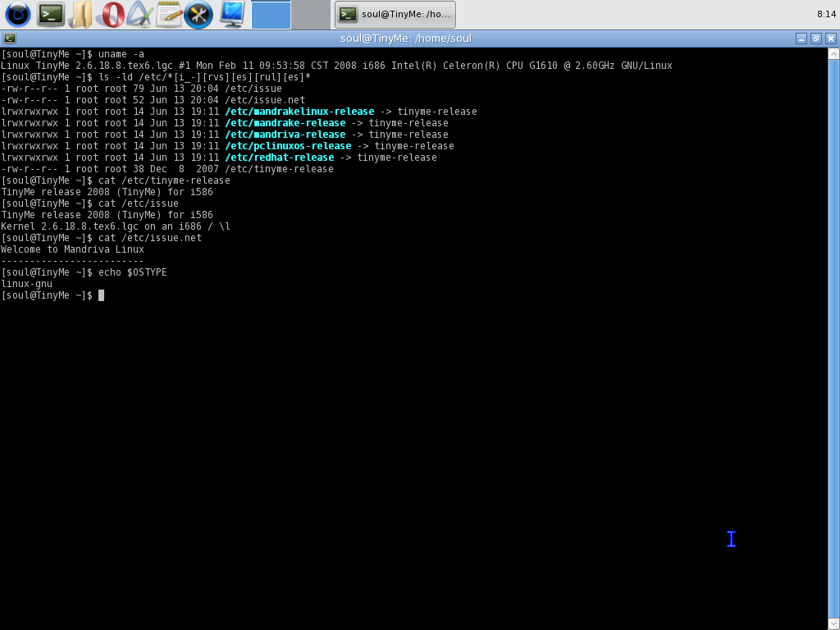Screen dimensions: 840x630
Task: Click the terminal vertical scrollbar track
Action: (833, 339)
